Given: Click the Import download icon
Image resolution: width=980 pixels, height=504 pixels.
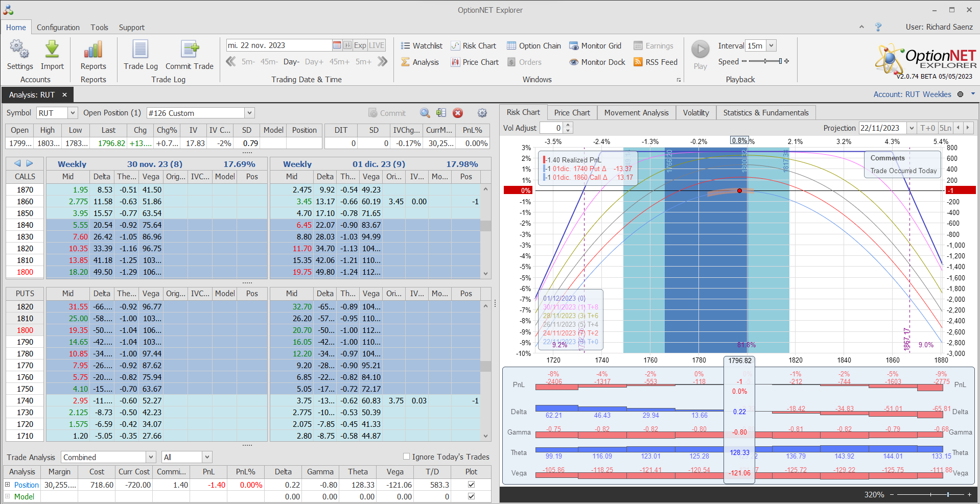Looking at the screenshot, I should 52,50.
